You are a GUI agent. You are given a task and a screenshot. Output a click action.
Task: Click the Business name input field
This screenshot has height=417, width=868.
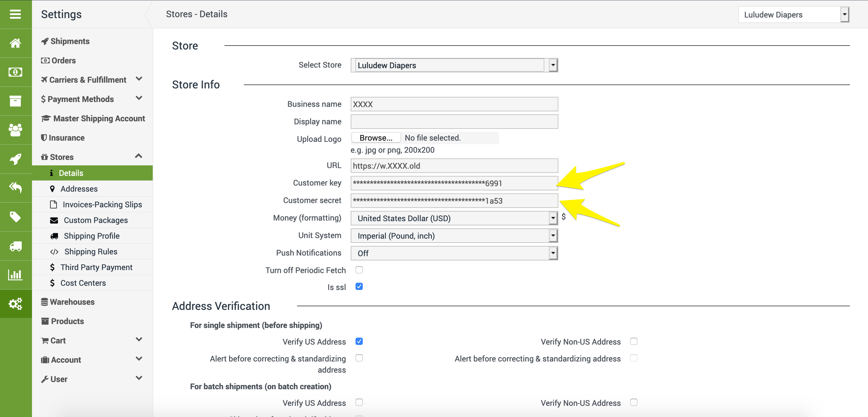click(x=454, y=104)
